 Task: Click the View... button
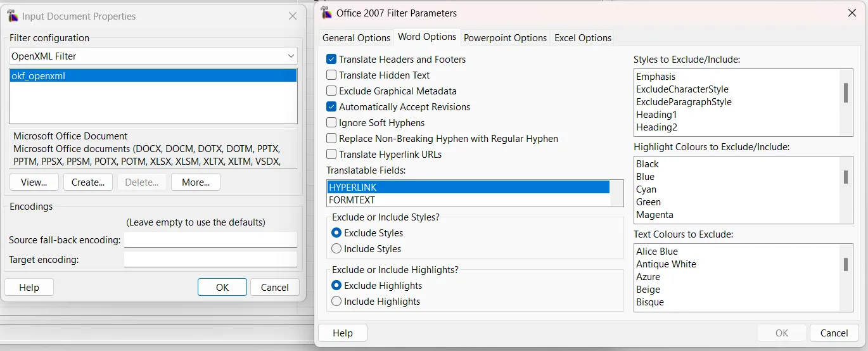pos(34,182)
